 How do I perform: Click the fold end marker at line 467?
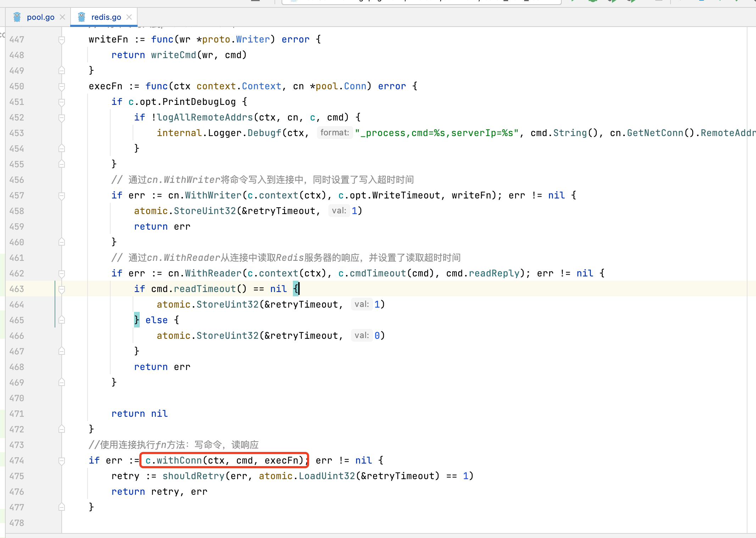[x=62, y=351]
